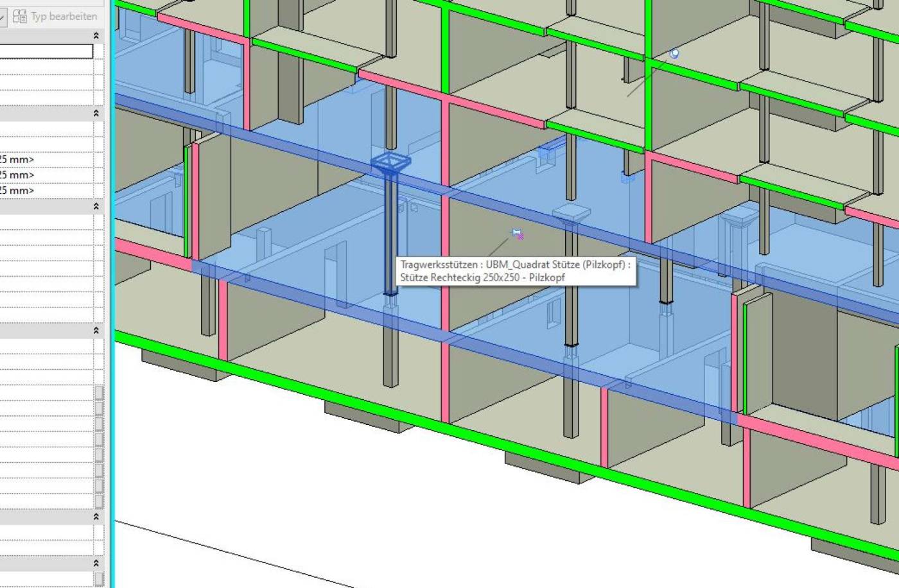Click the outlined input field in the first section
The height and width of the screenshot is (588, 899).
(x=46, y=51)
